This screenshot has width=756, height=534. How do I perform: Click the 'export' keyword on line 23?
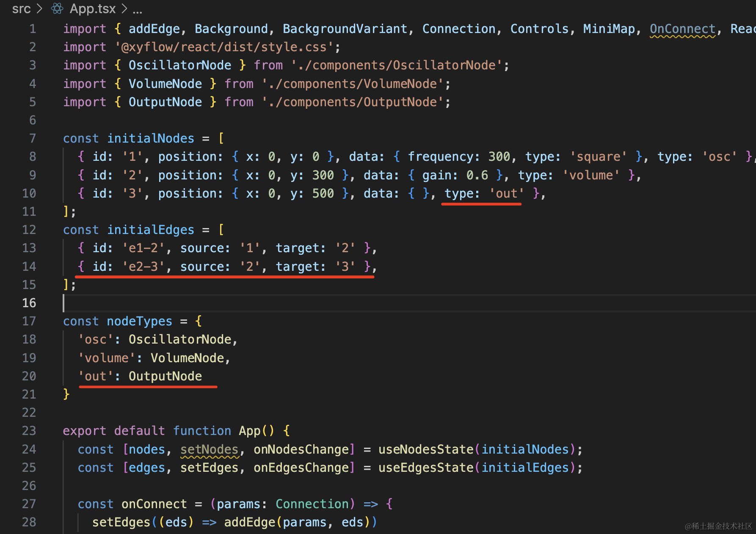click(x=85, y=431)
